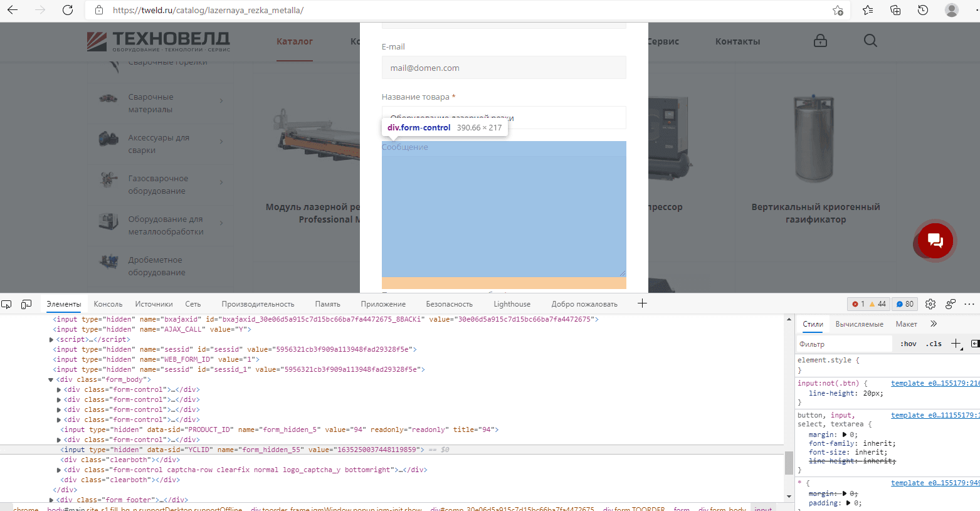Expand Оборудование для металлообработки arrow

pyautogui.click(x=221, y=223)
